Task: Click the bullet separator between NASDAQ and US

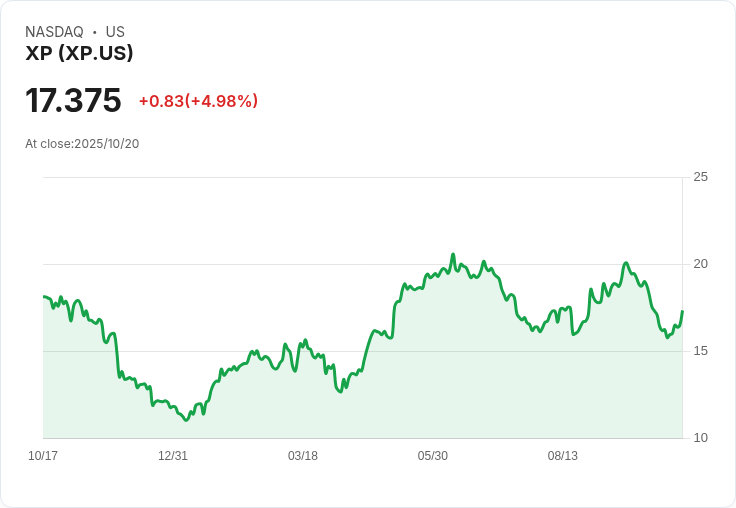Action: (95, 32)
